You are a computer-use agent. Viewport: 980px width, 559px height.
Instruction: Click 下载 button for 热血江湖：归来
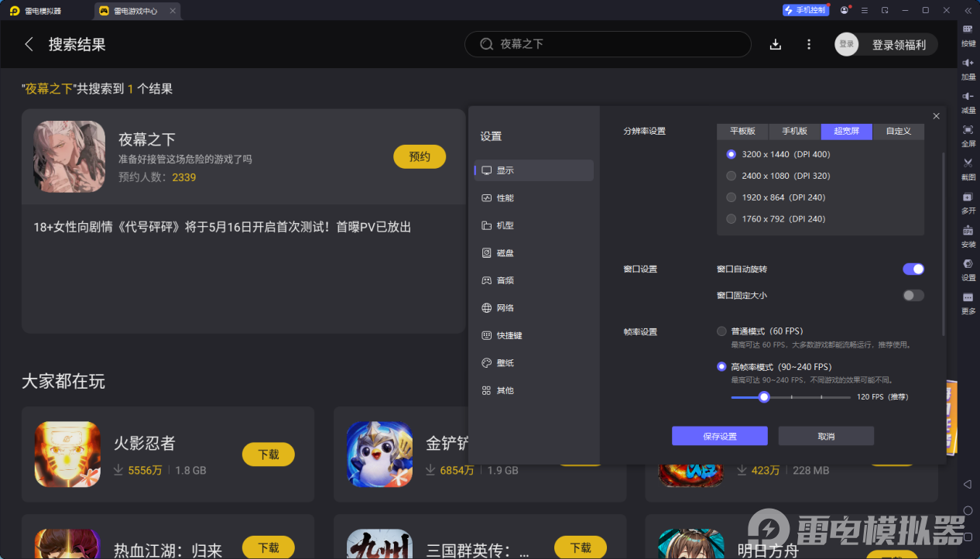pos(269,547)
